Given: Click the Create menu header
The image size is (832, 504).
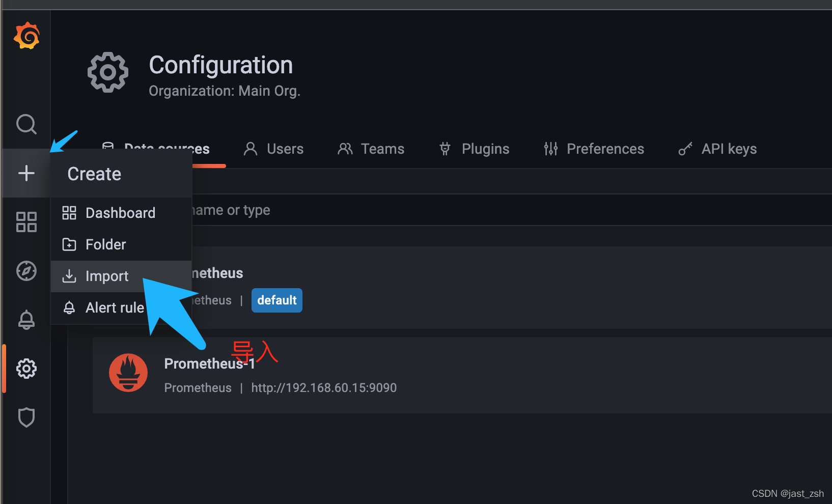Looking at the screenshot, I should click(121, 174).
